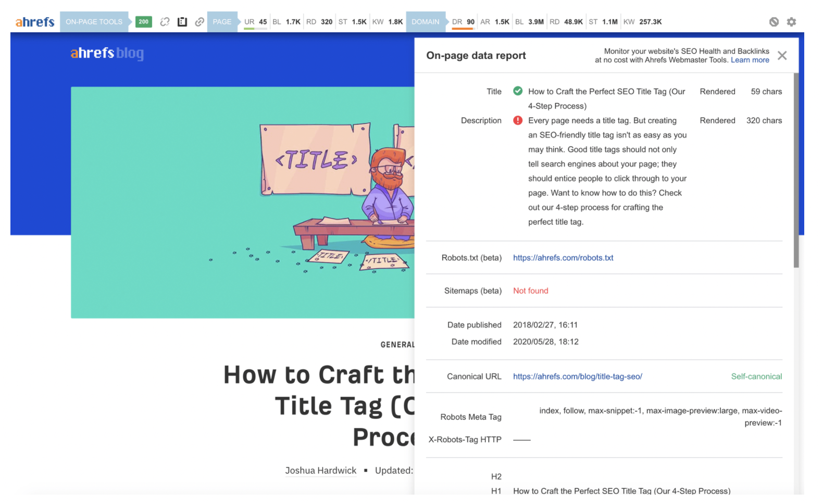
Task: Select the PAGE toolbar section
Action: coord(222,22)
